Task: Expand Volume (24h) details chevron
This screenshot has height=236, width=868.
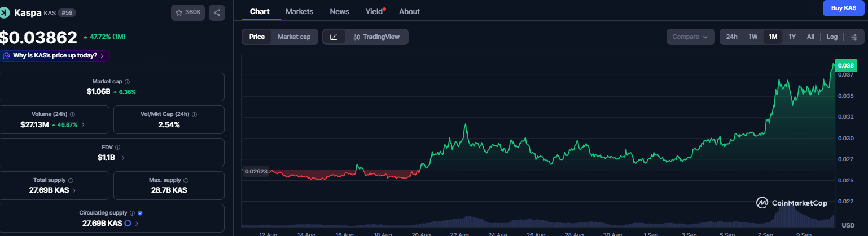Action: click(x=84, y=124)
